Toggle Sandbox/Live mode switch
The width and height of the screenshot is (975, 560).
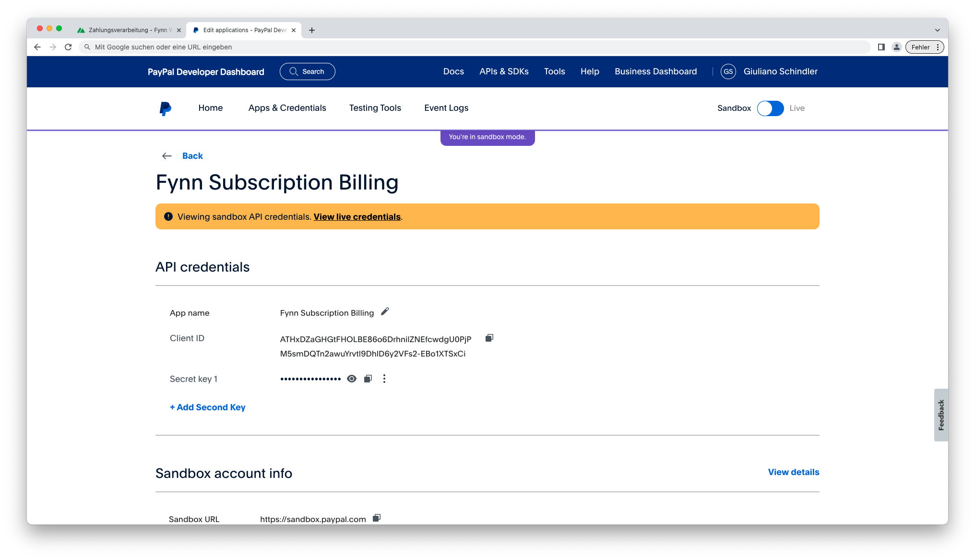[770, 108]
